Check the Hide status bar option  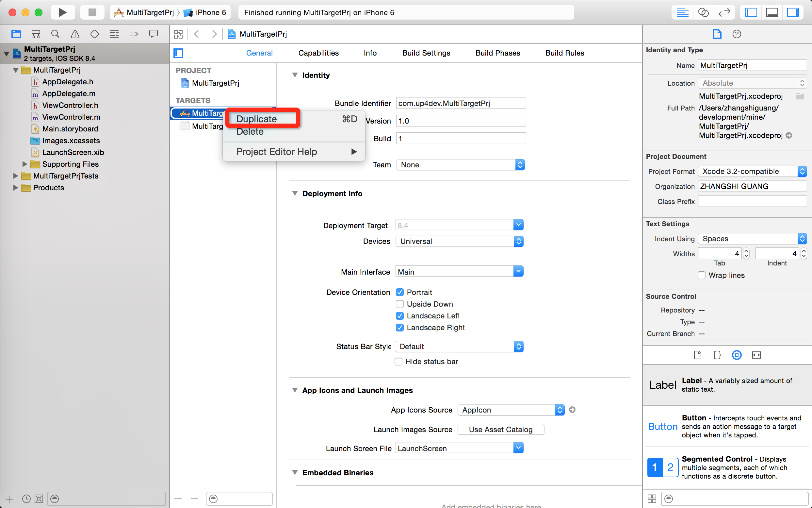(398, 362)
